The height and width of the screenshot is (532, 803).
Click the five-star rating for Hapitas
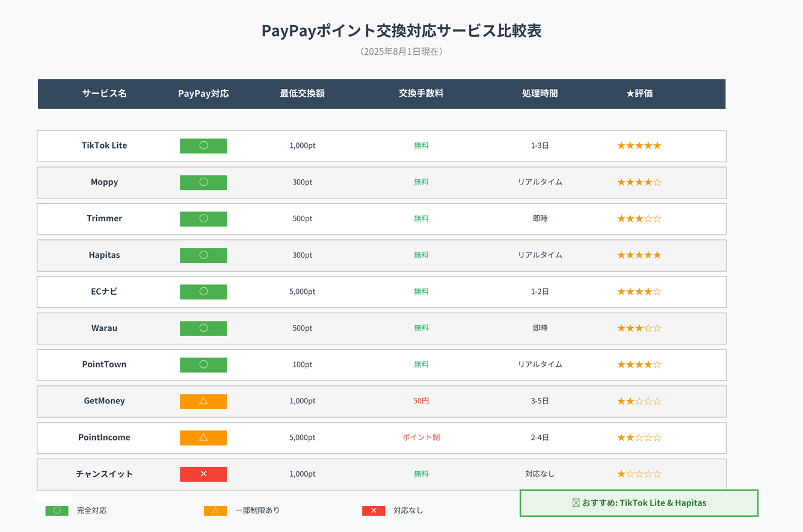point(639,255)
